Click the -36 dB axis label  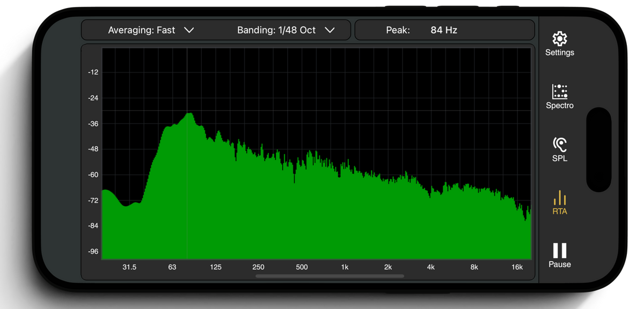(x=93, y=124)
